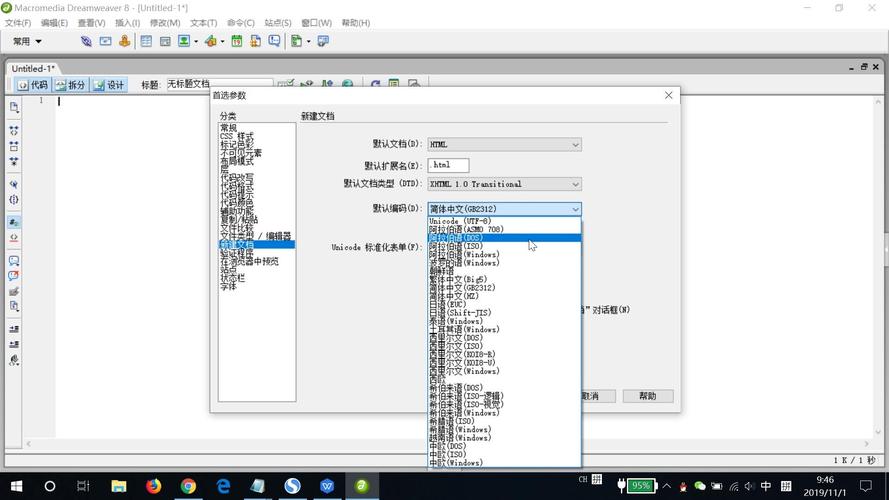
Task: Click Collapse Full Tag icon in coding toolbar
Action: coord(14,130)
